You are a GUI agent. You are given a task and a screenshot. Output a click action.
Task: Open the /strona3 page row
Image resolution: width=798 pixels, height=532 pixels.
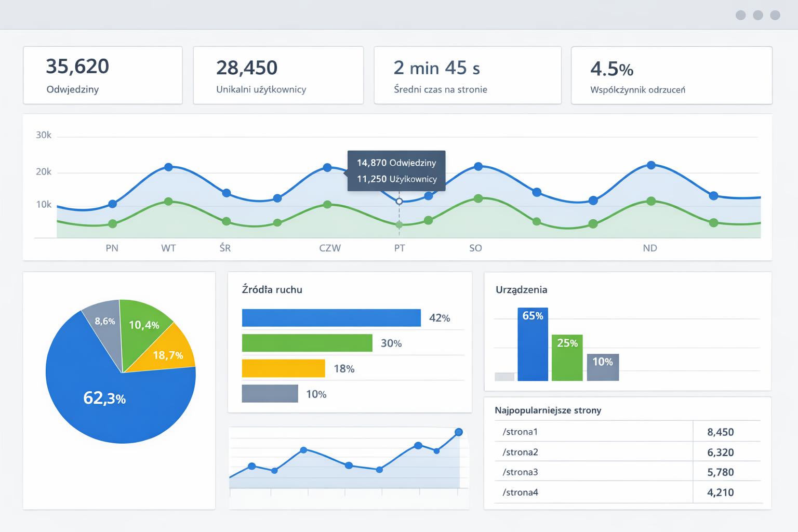(628, 472)
